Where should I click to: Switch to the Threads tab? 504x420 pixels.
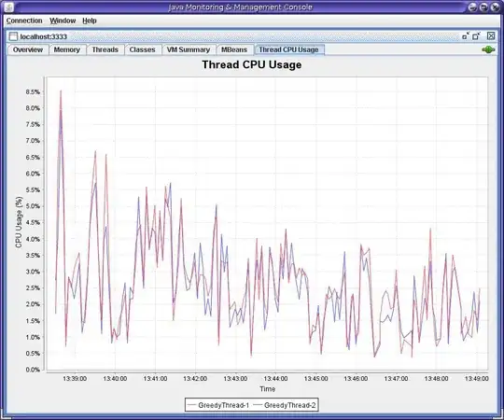click(x=105, y=49)
